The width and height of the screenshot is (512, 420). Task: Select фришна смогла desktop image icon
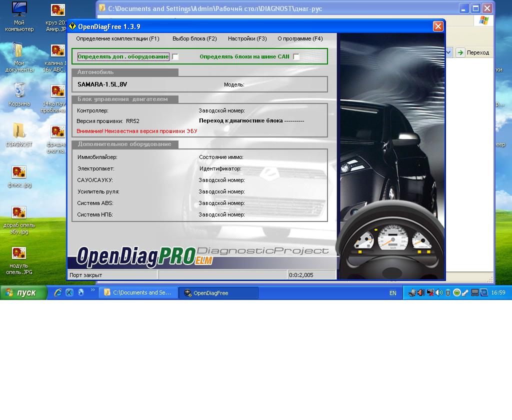click(57, 138)
